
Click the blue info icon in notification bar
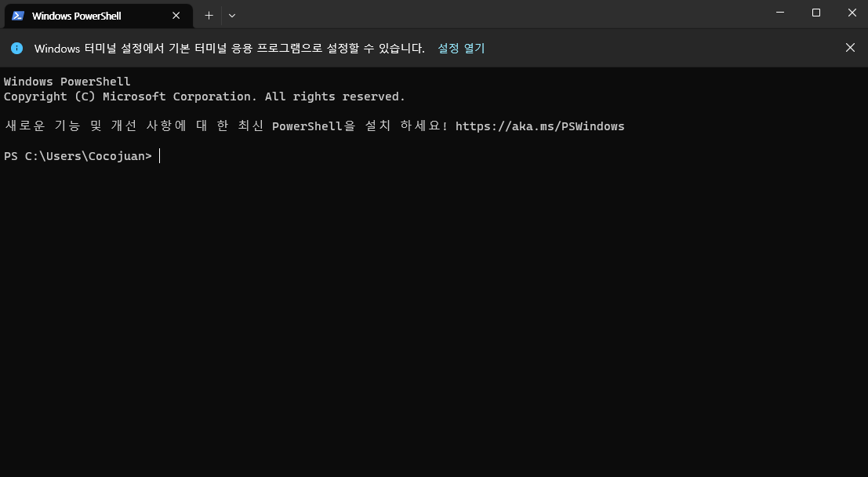pyautogui.click(x=17, y=48)
